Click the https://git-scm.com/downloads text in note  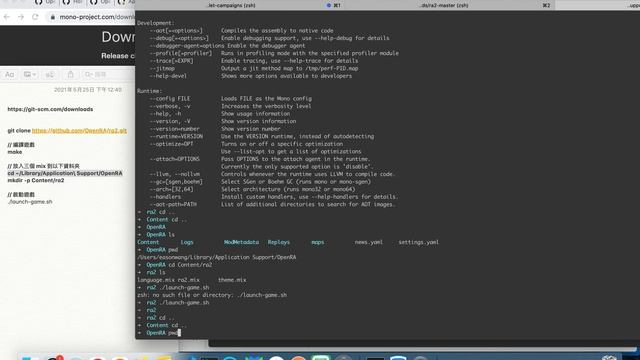click(50, 109)
